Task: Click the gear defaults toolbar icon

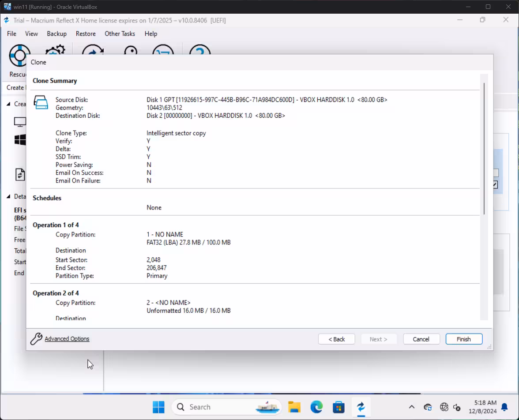Action: (x=55, y=50)
